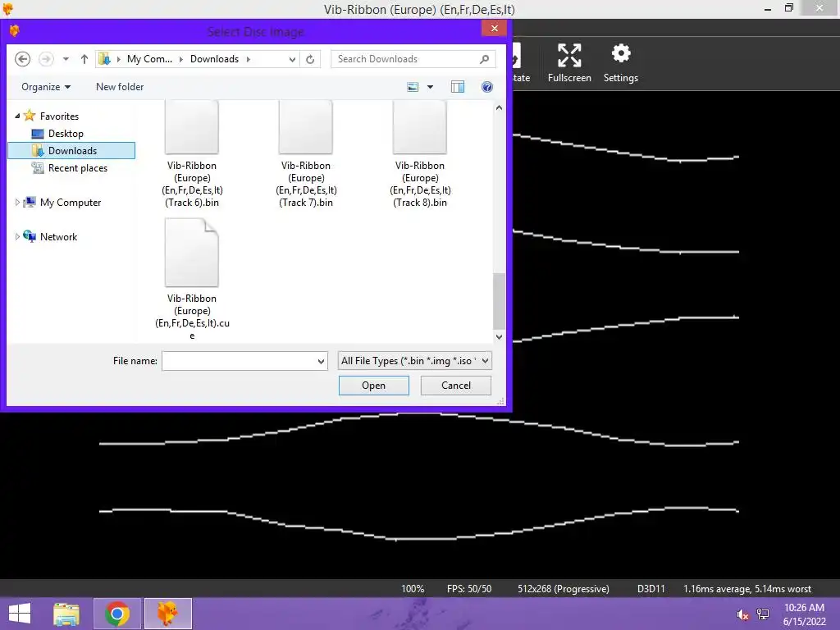Go forward using the forward arrow
The width and height of the screenshot is (840, 630).
47,59
